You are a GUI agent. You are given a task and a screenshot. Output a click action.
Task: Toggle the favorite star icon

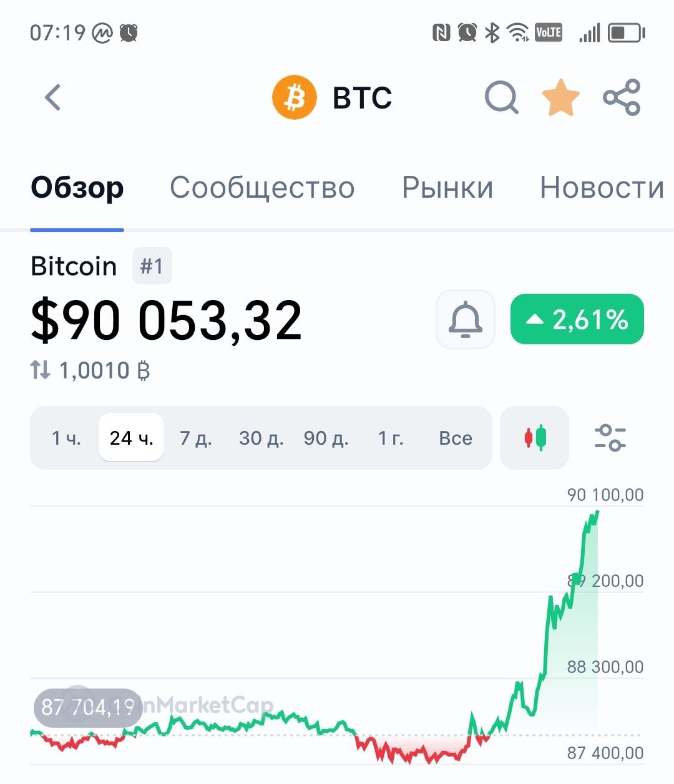[x=560, y=98]
